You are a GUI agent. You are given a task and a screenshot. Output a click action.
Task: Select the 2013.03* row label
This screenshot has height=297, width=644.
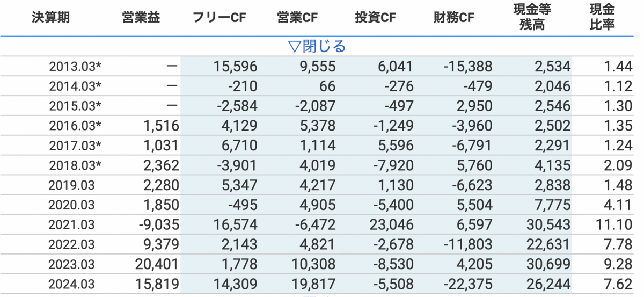(75, 67)
